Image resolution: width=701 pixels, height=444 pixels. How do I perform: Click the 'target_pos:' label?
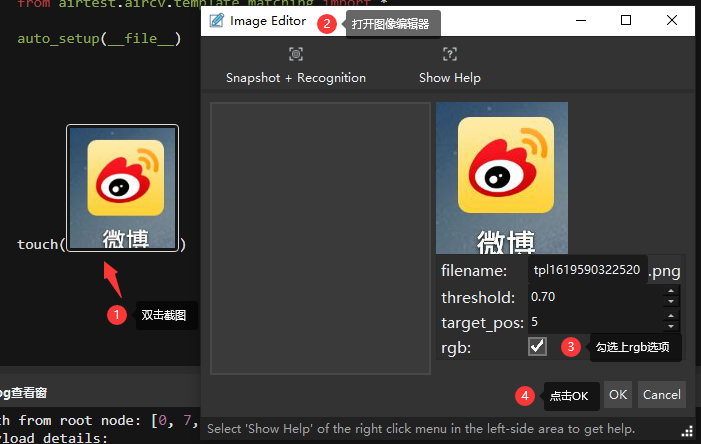[x=482, y=323]
